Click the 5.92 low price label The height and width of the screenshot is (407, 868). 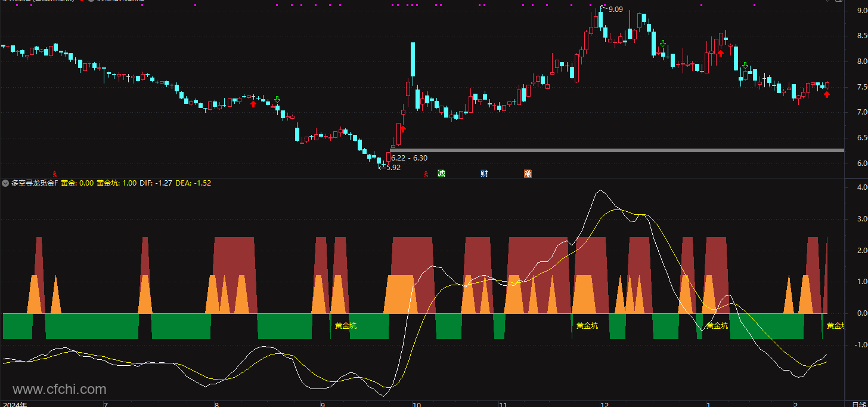393,168
